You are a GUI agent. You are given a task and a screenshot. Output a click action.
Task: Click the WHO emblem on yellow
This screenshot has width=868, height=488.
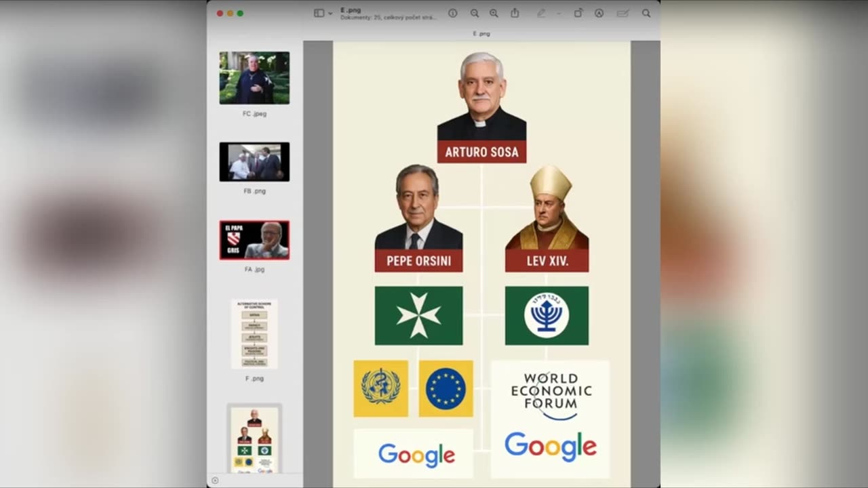coord(380,388)
